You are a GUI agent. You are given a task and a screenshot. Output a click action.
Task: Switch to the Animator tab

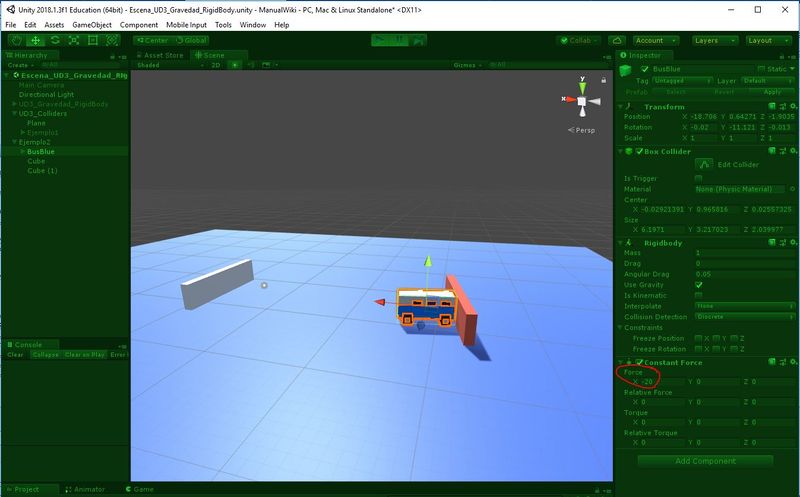85,489
